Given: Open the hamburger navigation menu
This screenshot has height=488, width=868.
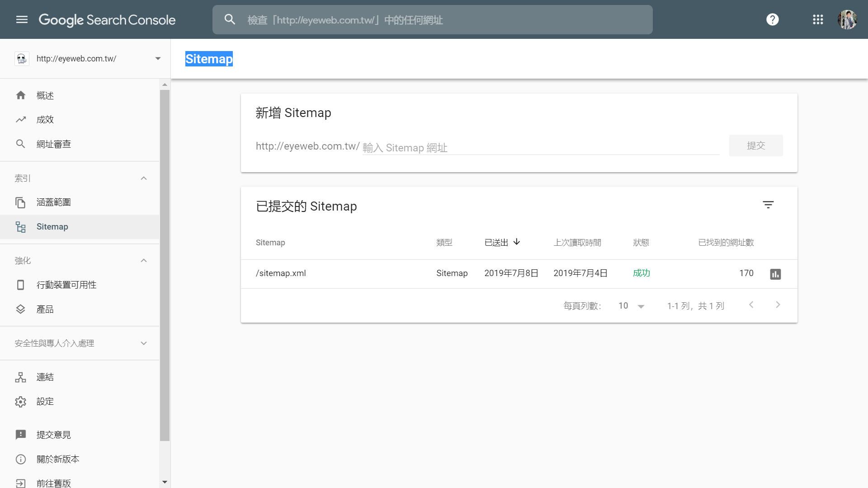Looking at the screenshot, I should 22,19.
